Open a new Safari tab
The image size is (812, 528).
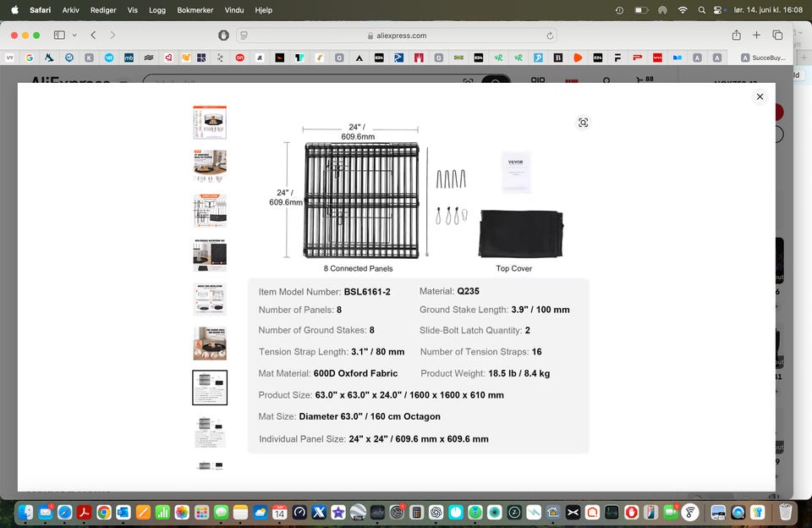pyautogui.click(x=756, y=36)
